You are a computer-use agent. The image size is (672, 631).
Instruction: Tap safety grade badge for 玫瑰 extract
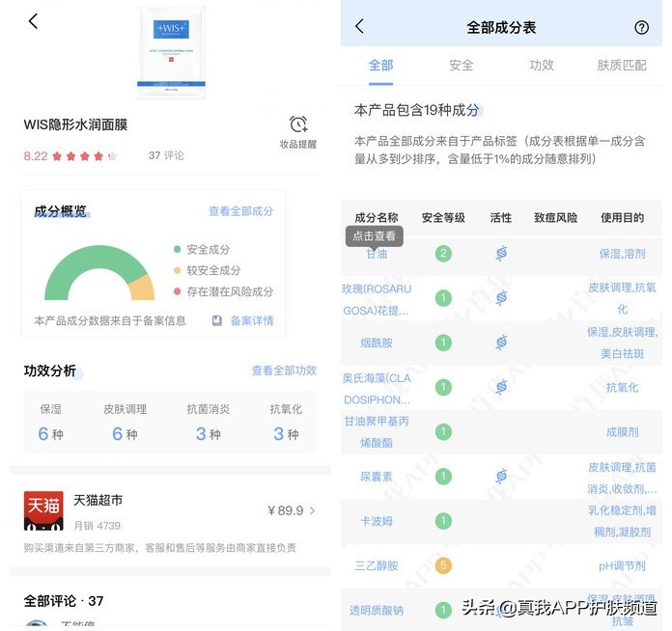coord(443,298)
